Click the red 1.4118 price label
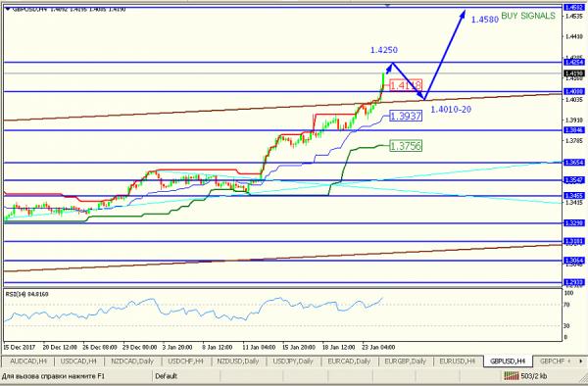Viewport: 588px width, 386px height. point(406,85)
